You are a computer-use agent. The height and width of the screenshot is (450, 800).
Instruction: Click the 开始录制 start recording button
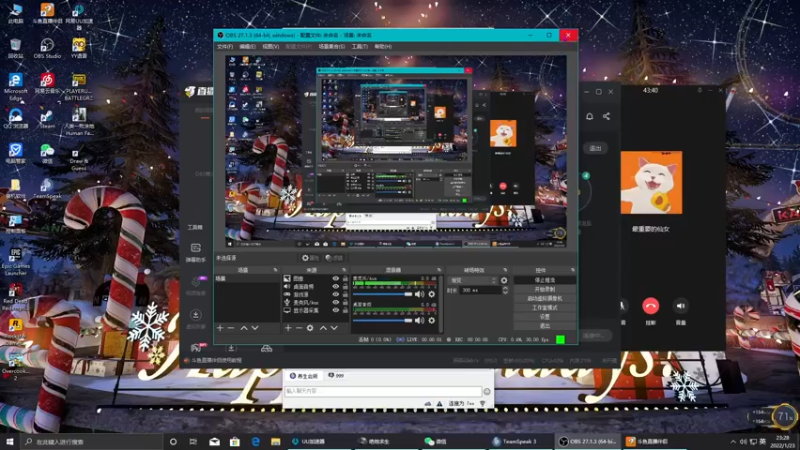(544, 289)
